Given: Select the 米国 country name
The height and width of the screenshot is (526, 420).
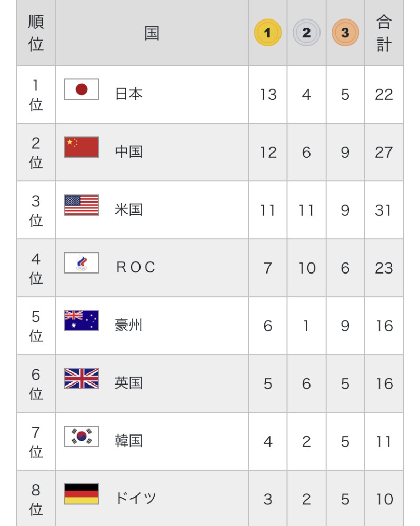Looking at the screenshot, I should pos(129,210).
